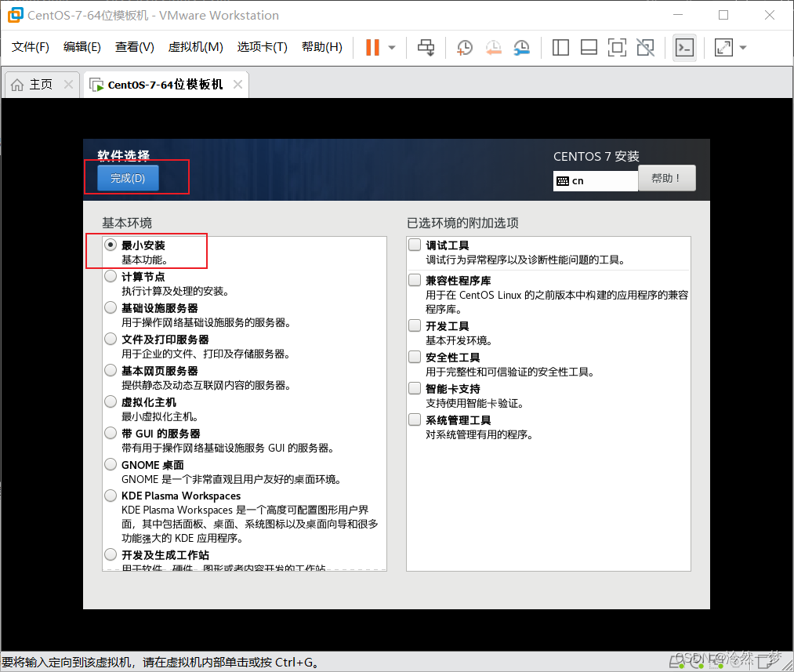Click the VM icon on CentOS tab
The image size is (794, 672).
(x=96, y=85)
